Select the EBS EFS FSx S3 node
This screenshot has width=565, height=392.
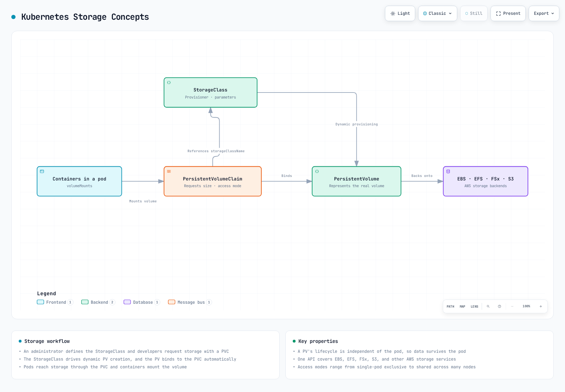tap(486, 182)
